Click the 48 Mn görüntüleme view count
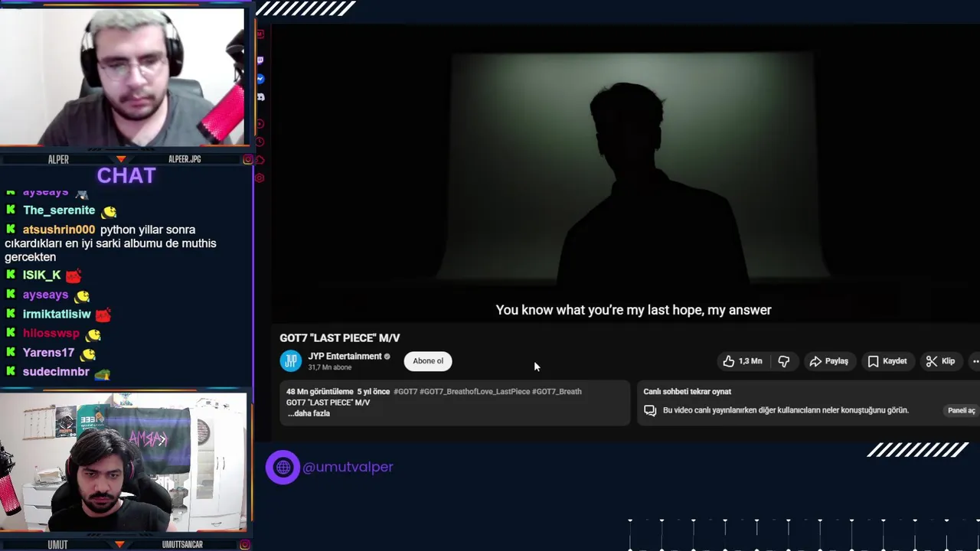980x551 pixels. [320, 391]
